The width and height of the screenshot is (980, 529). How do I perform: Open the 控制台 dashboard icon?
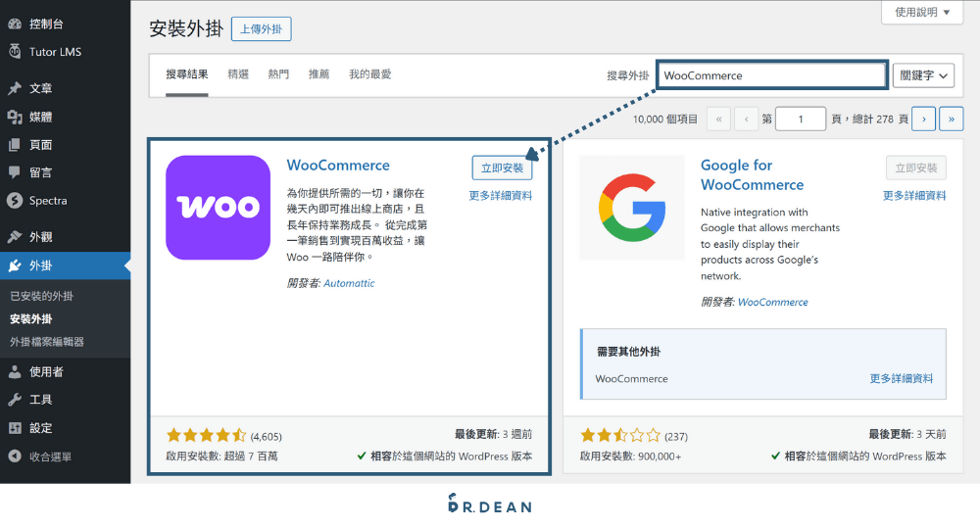[15, 24]
